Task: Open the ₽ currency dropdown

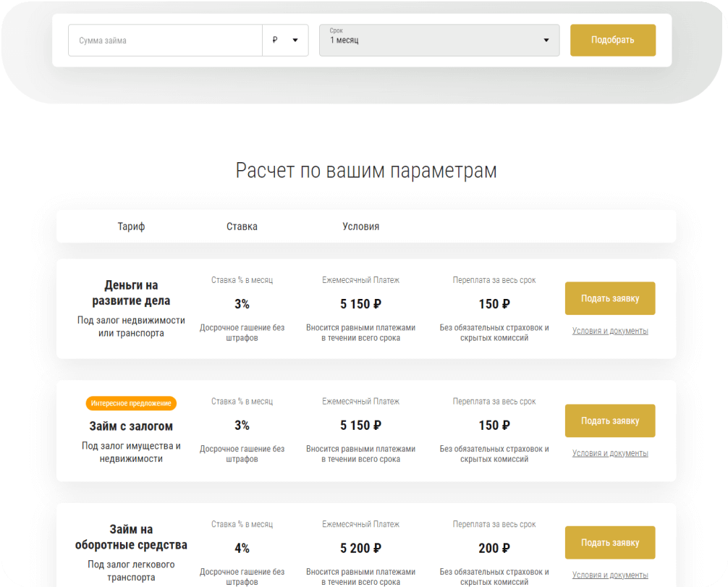Action: point(285,41)
